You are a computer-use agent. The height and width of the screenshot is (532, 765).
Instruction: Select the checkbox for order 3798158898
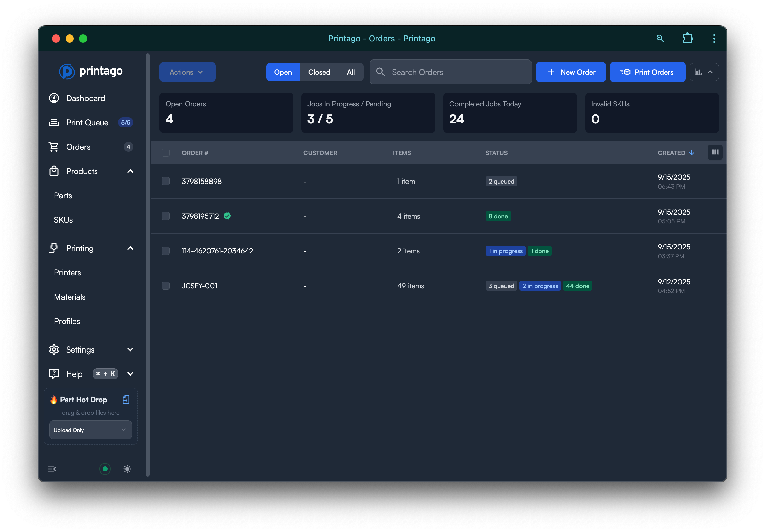coord(166,181)
